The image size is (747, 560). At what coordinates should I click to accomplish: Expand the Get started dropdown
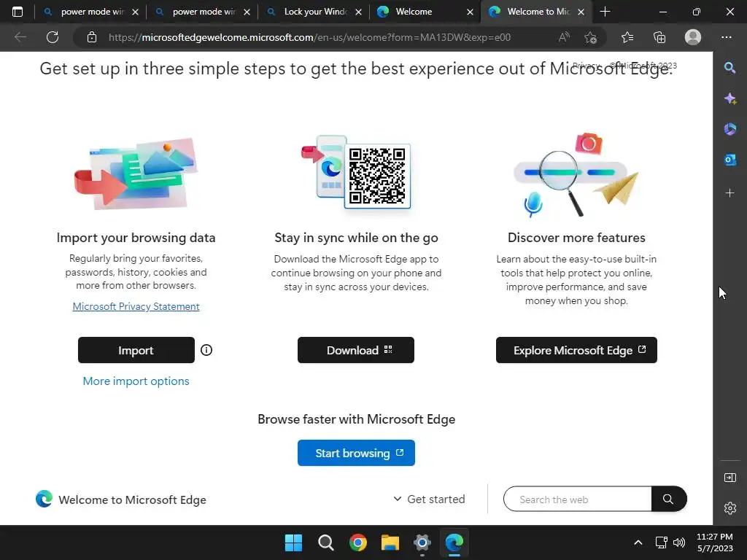pos(429,499)
